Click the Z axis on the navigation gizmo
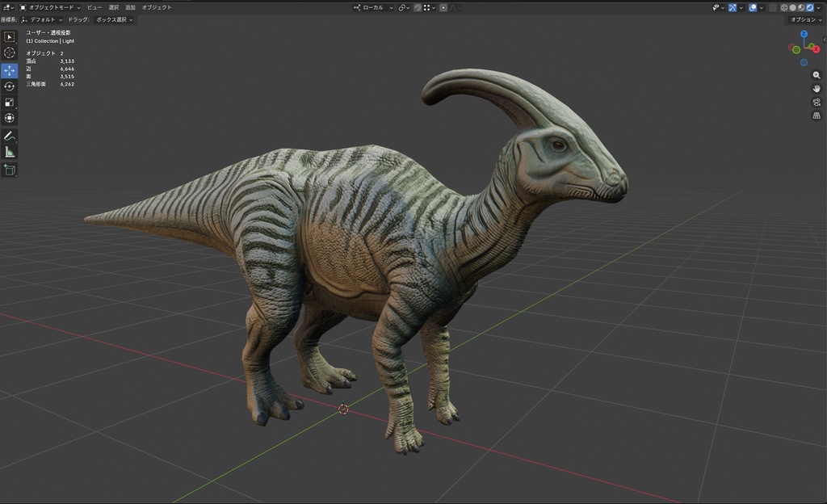 point(804,33)
